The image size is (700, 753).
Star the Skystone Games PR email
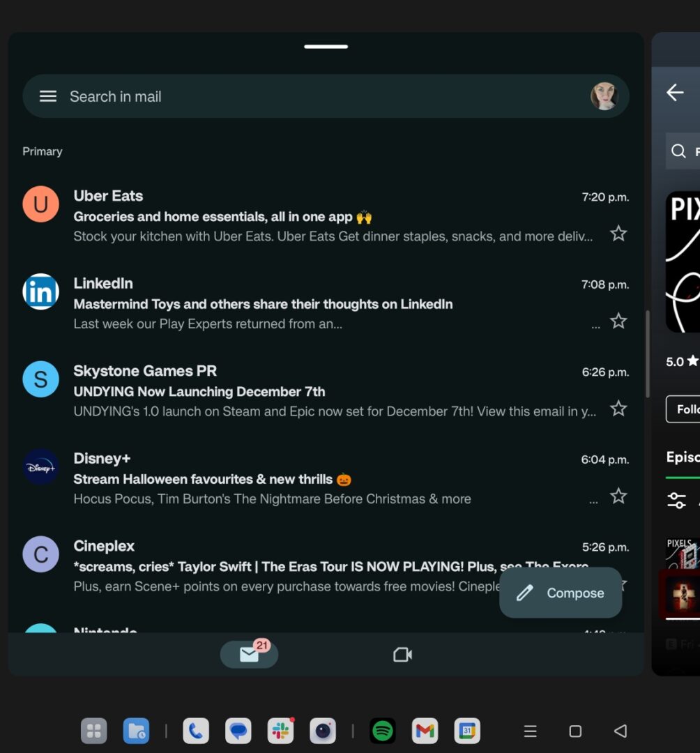618,409
